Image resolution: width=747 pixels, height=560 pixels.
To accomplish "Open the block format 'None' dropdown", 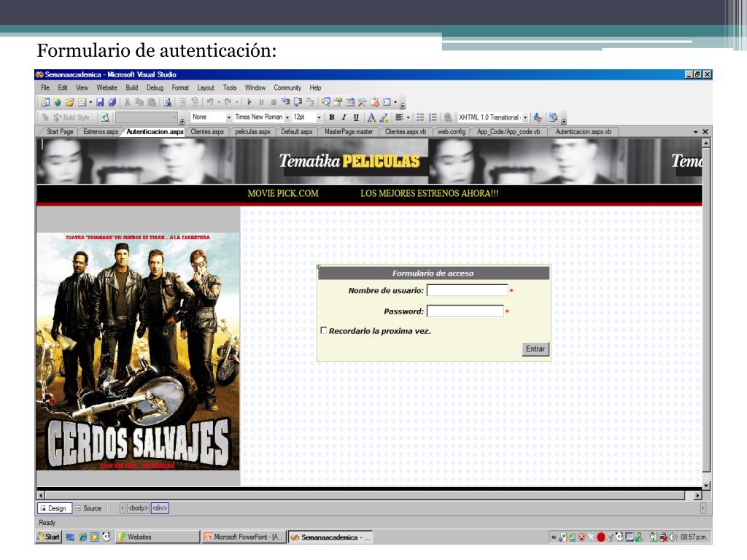I will click(229, 117).
